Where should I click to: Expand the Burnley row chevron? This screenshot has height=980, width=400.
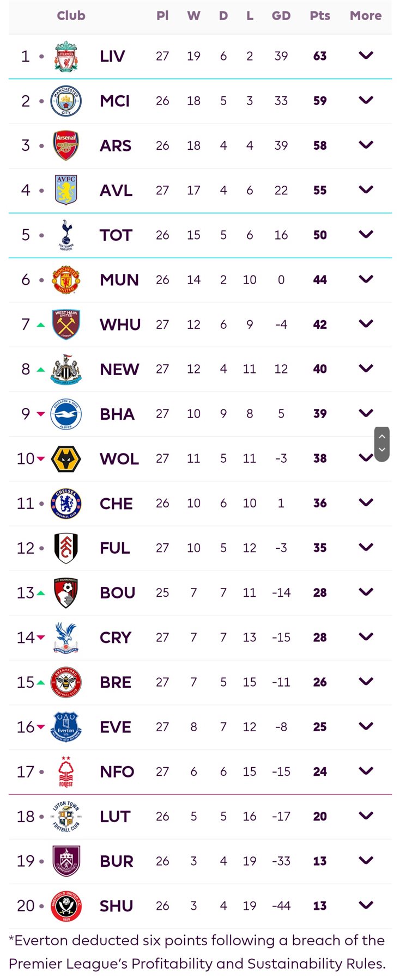point(366,860)
